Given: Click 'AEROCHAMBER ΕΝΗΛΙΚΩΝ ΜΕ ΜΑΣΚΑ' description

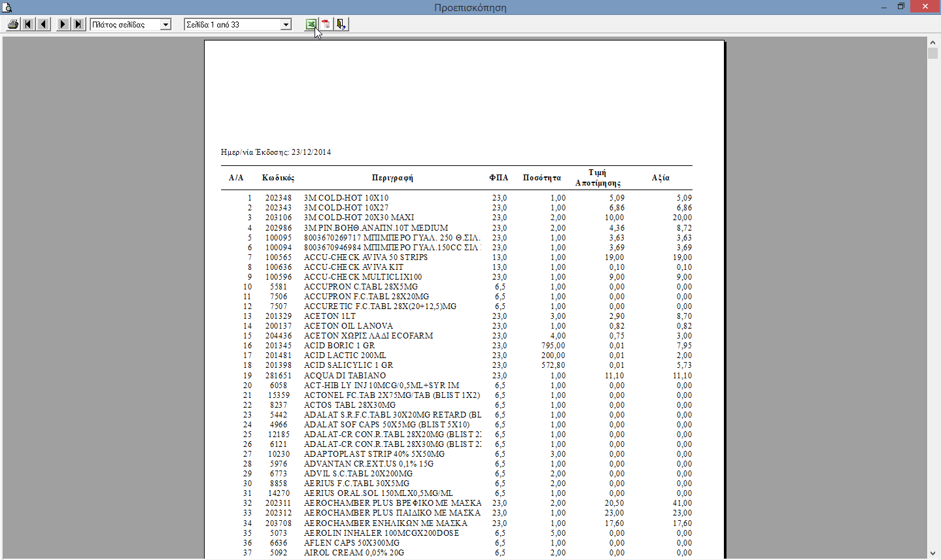Looking at the screenshot, I should 386,523.
